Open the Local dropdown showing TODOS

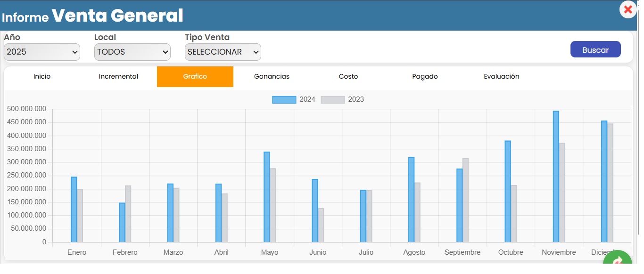click(132, 52)
